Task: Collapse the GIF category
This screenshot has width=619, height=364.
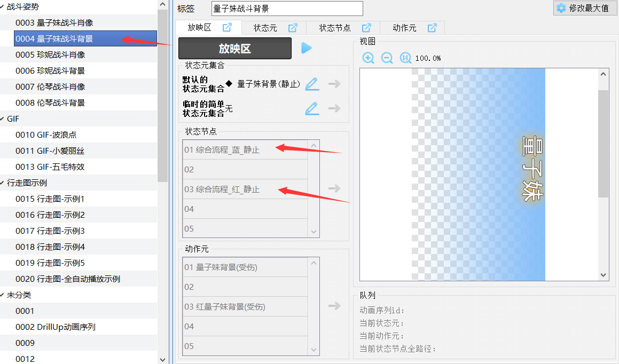Action: pos(3,118)
